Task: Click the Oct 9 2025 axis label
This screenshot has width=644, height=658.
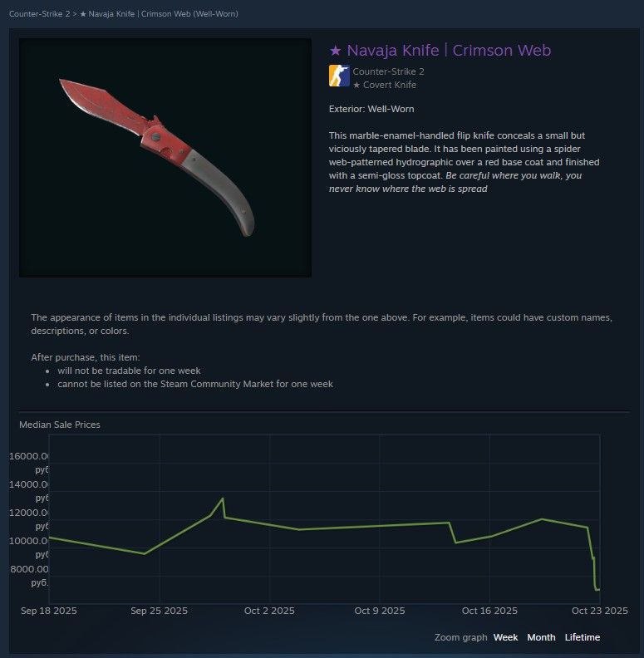Action: click(380, 611)
